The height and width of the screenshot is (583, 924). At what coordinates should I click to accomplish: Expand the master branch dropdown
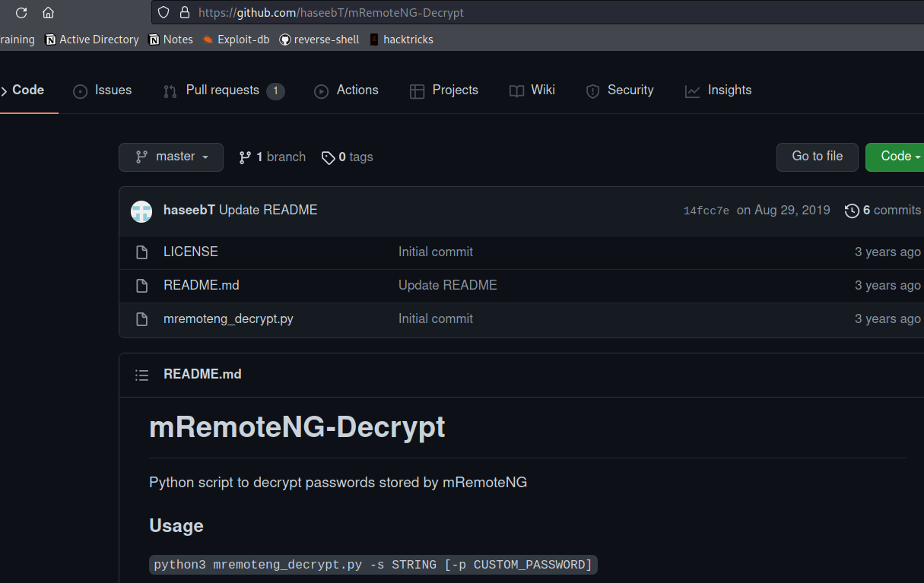pyautogui.click(x=171, y=157)
